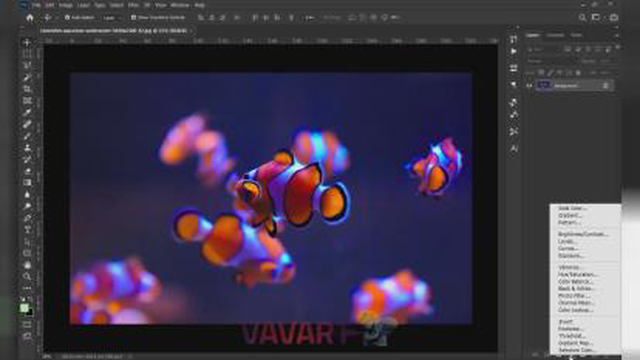Select the Gradient tool
Image resolution: width=640 pixels, height=360 pixels.
[27, 183]
